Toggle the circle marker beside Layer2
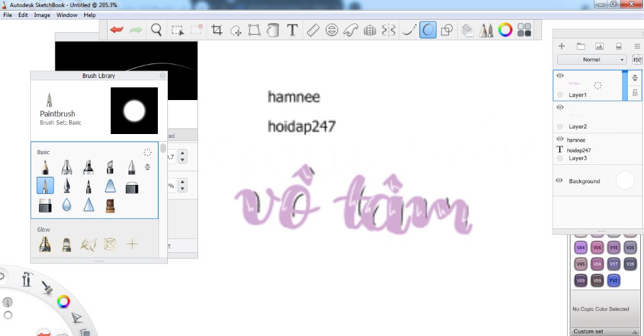The height and width of the screenshot is (336, 644). click(x=560, y=126)
